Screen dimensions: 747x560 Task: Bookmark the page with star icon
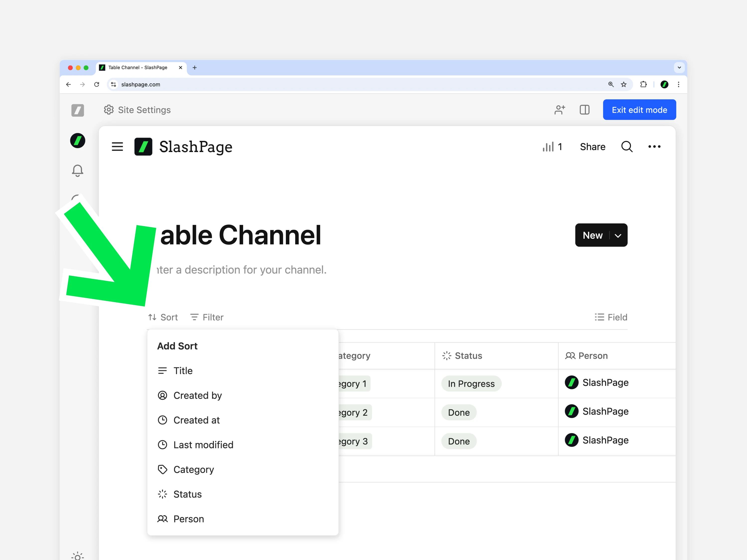[624, 84]
